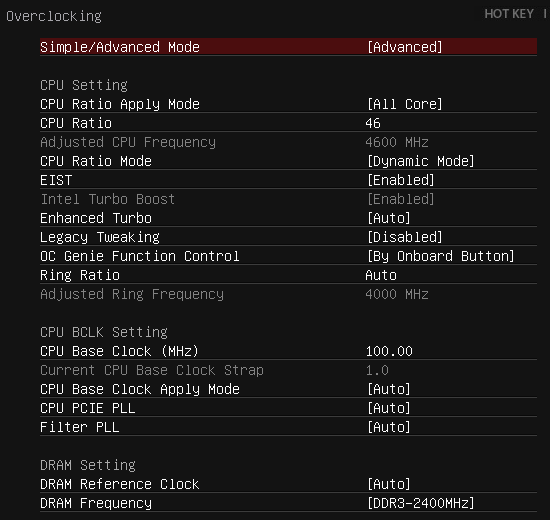Select the CPU Ratio Apply Mode label

tap(120, 104)
